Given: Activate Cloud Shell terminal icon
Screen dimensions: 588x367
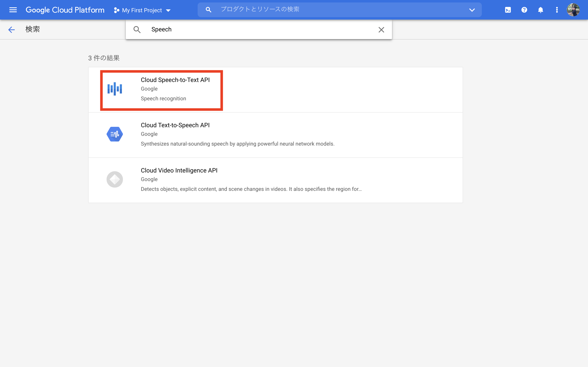Looking at the screenshot, I should point(508,10).
